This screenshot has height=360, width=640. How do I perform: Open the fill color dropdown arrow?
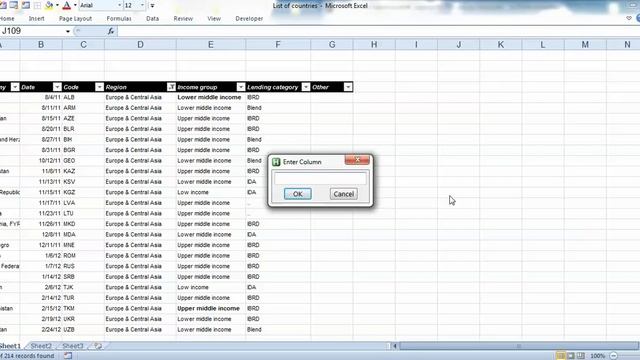pyautogui.click(x=57, y=5)
